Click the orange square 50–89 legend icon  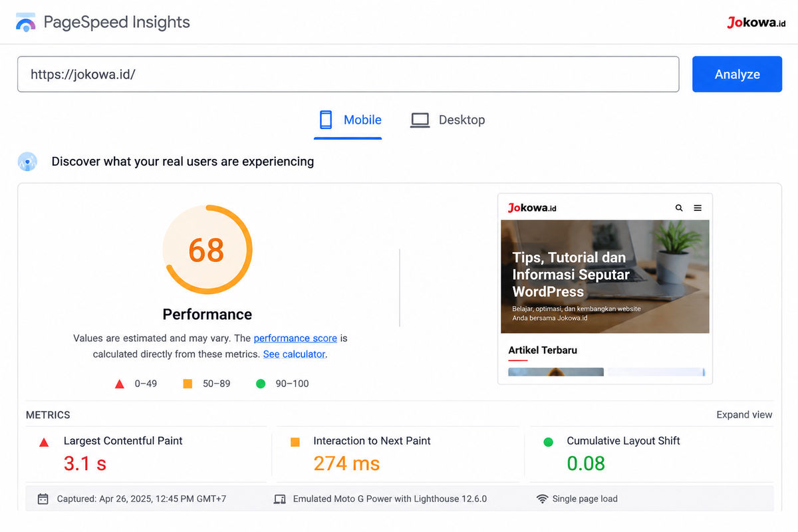[188, 384]
